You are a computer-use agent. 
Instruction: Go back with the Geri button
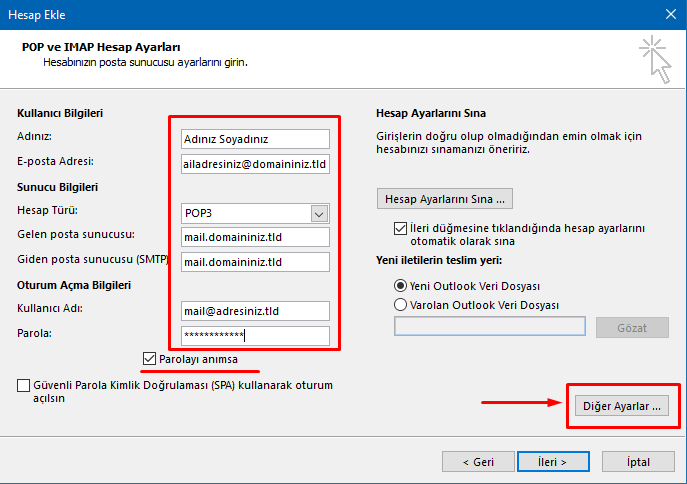[478, 462]
